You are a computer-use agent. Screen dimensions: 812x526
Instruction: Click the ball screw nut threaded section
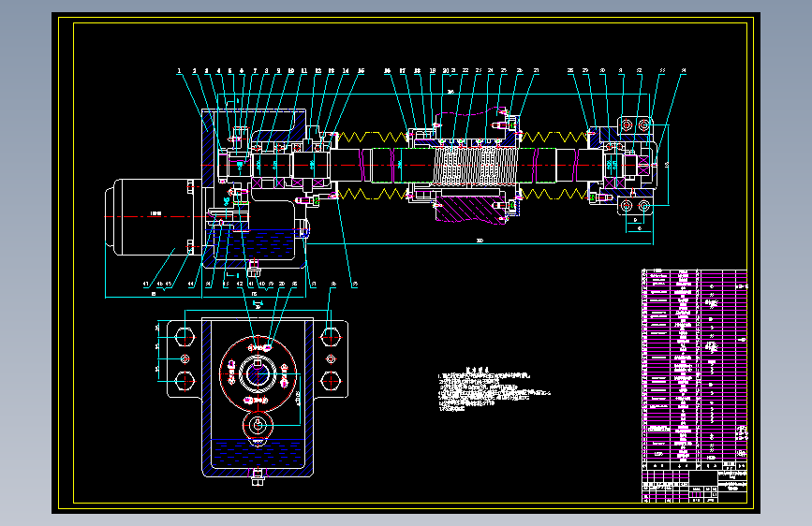475,165
